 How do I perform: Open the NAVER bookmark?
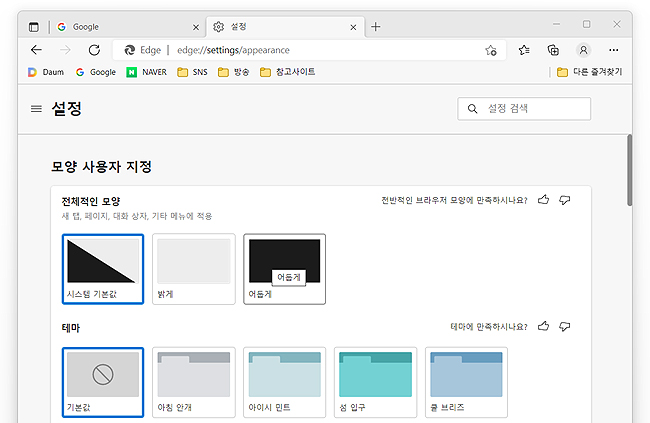146,72
